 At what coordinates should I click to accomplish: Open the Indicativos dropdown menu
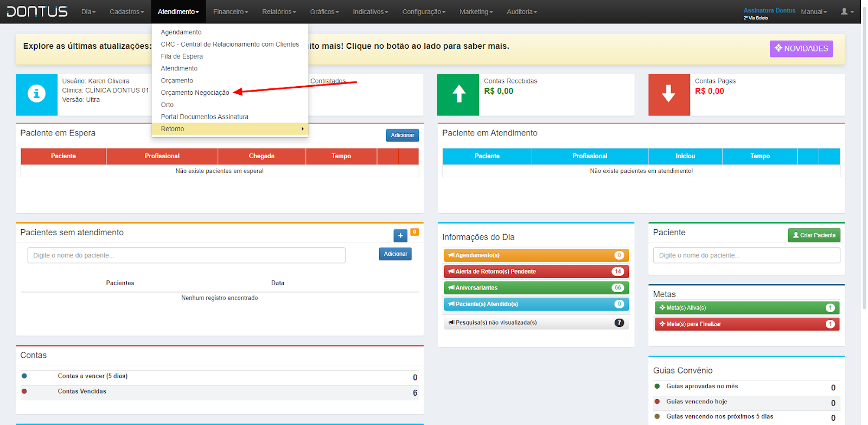371,11
